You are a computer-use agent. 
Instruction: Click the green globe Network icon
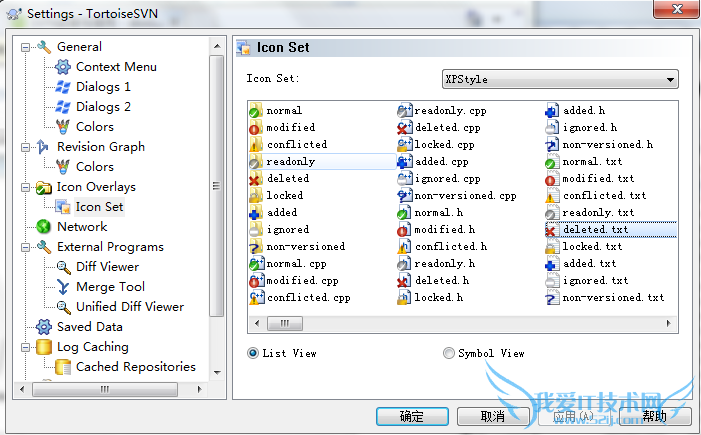43,227
